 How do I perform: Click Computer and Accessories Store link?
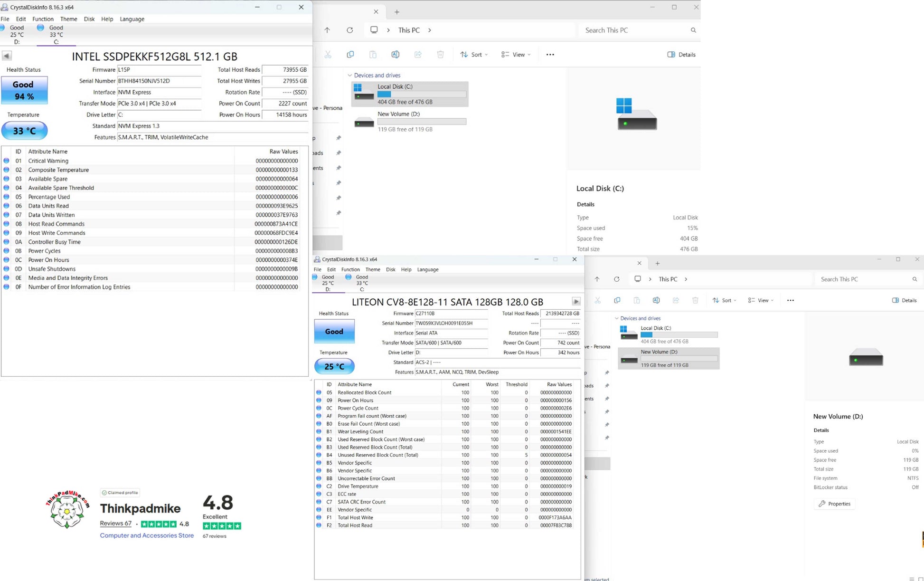point(147,535)
